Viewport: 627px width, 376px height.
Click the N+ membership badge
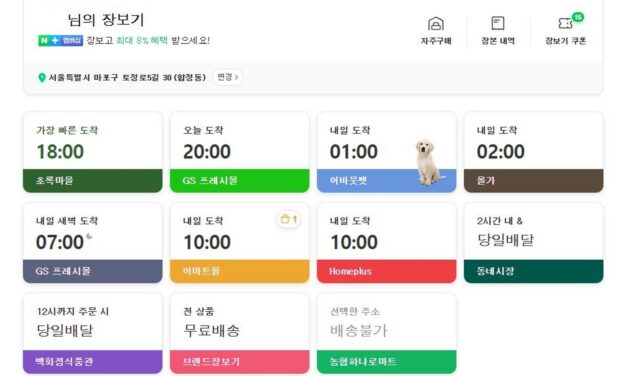point(60,40)
